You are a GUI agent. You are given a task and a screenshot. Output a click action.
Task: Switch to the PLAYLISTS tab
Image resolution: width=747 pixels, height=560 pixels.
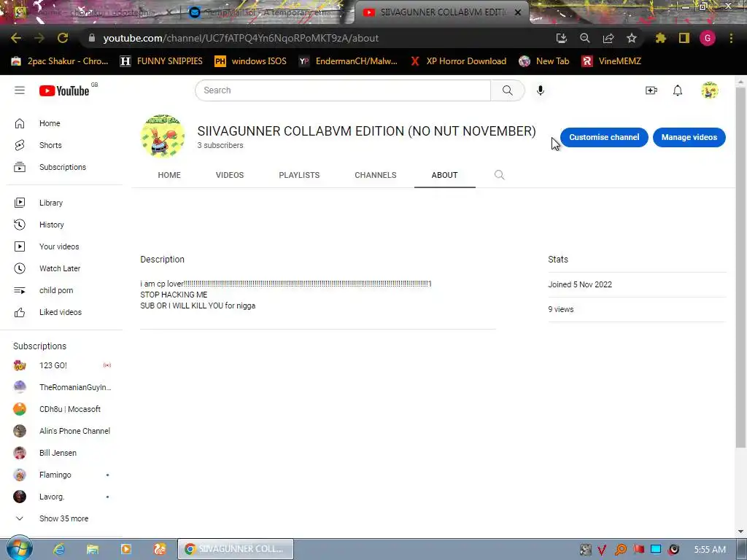pos(299,175)
